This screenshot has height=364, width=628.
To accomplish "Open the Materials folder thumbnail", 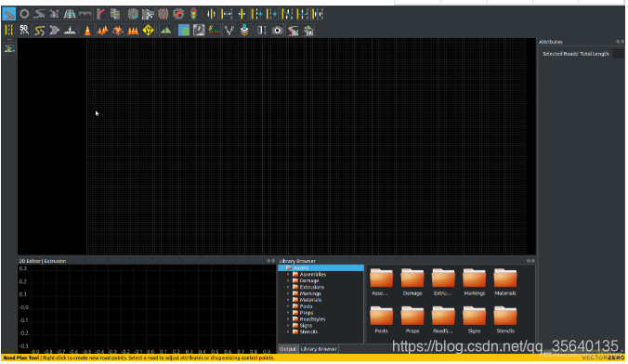I will point(505,282).
